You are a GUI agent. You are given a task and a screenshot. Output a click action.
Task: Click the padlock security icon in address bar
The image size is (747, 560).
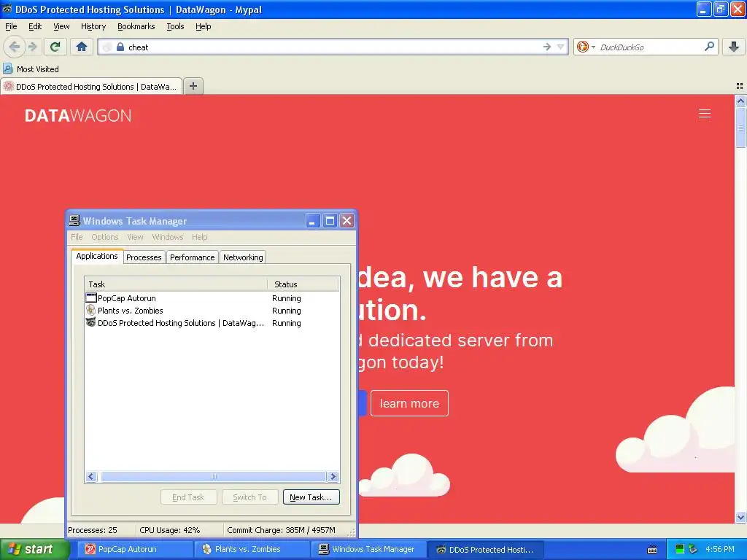[x=120, y=47]
